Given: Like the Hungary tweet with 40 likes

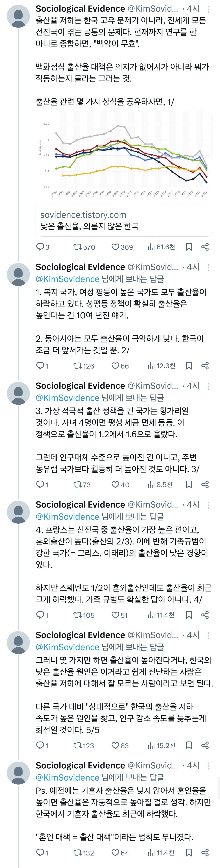Looking at the screenshot, I should (115, 485).
